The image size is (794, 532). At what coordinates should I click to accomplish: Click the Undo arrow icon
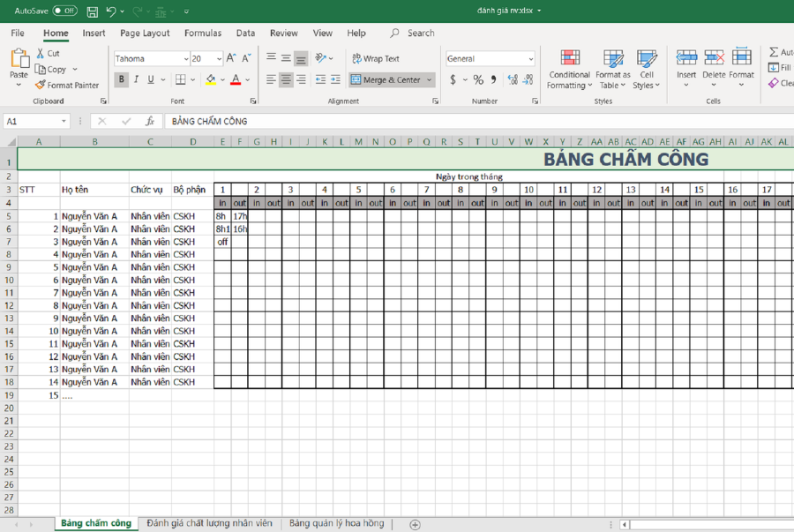click(x=111, y=11)
